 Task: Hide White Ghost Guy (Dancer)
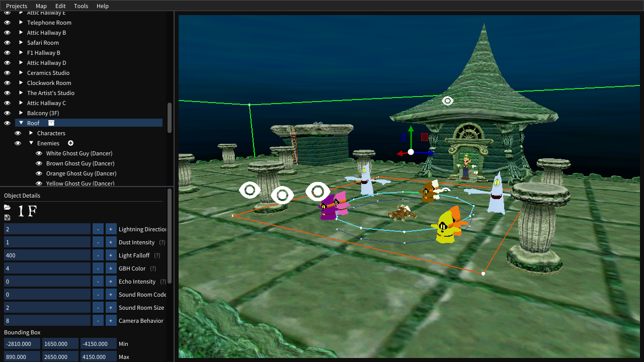[39, 153]
